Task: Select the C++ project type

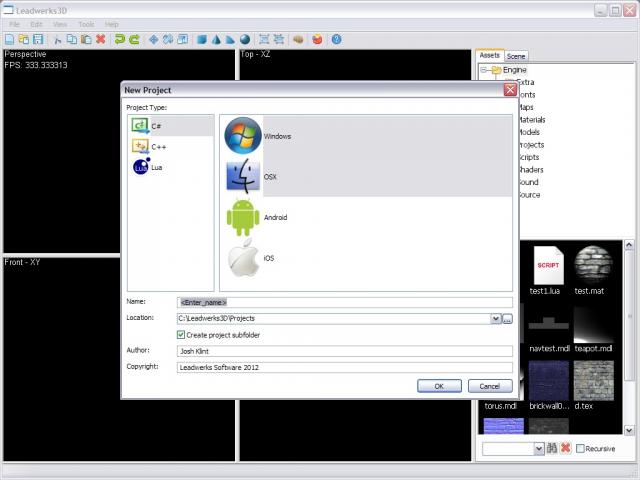Action: [142, 146]
